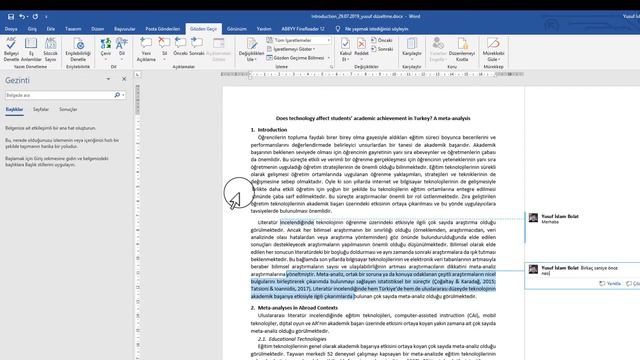The width and height of the screenshot is (640, 360).
Task: Select the Sayfalar tab in Gezinti
Action: tap(41, 109)
